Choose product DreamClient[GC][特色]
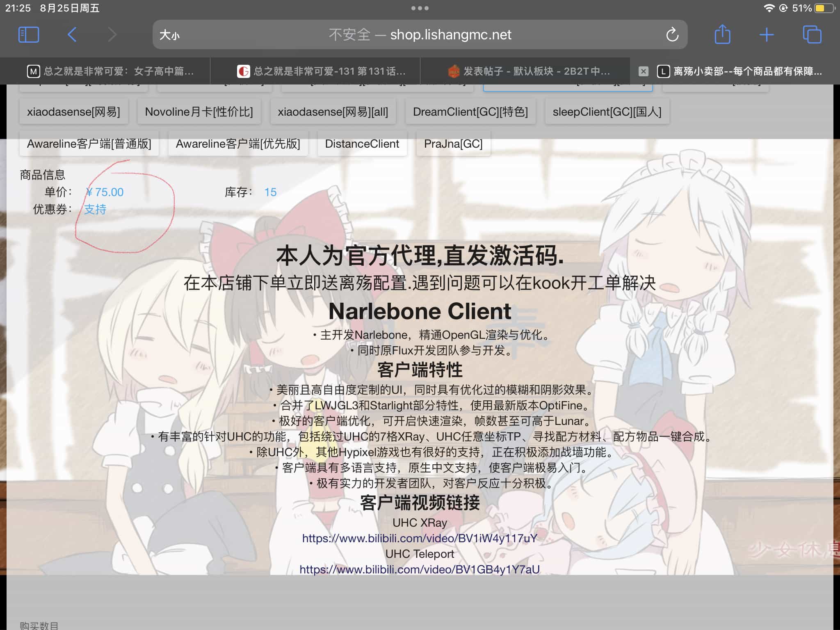Screen dimensions: 840x630 [470, 112]
